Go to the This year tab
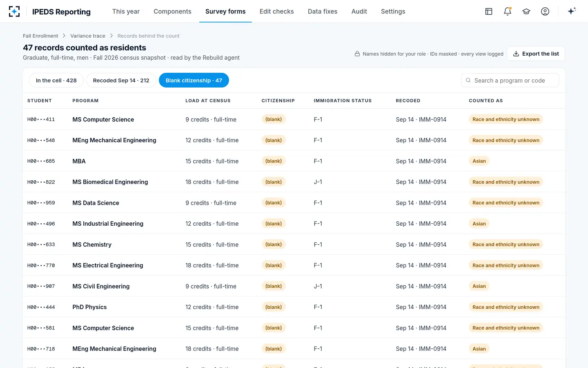588x368 pixels. tap(126, 11)
